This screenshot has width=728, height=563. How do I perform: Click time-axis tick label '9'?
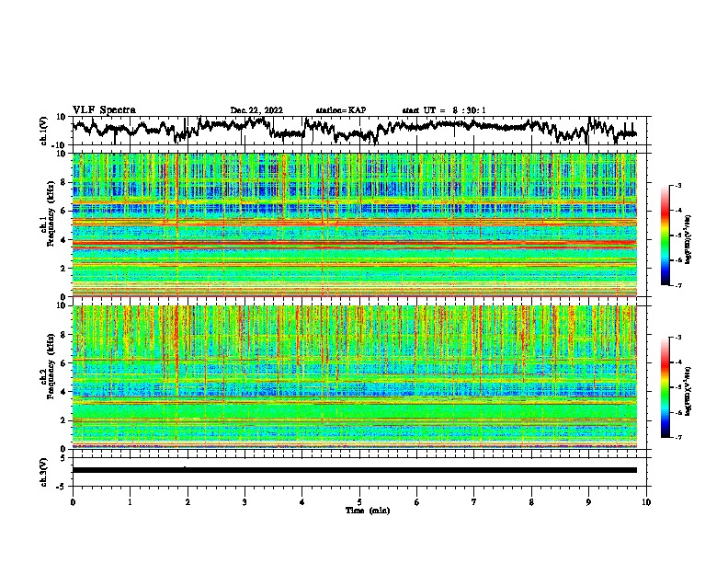588,502
